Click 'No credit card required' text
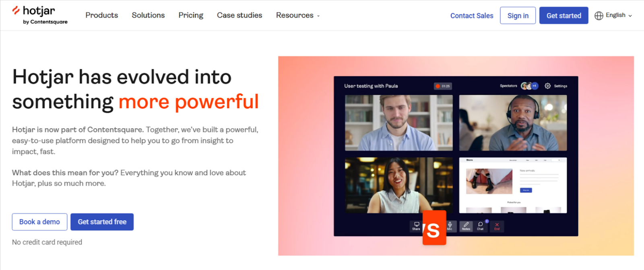The width and height of the screenshot is (644, 270). (x=47, y=242)
